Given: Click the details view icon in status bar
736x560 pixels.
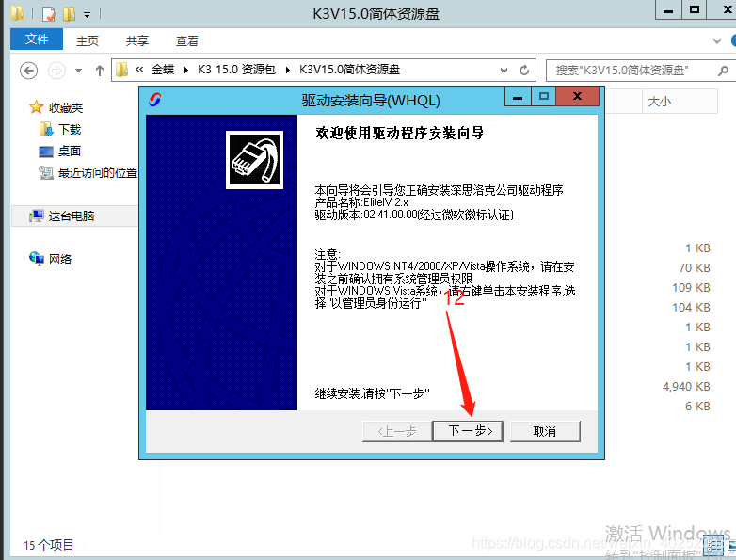Looking at the screenshot, I should pos(713,545).
